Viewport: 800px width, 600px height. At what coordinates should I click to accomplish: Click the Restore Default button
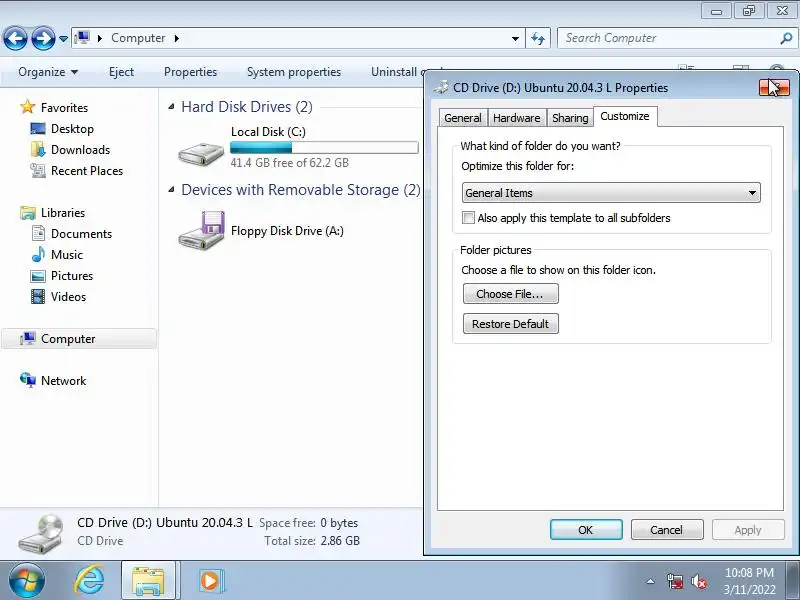[x=510, y=324]
